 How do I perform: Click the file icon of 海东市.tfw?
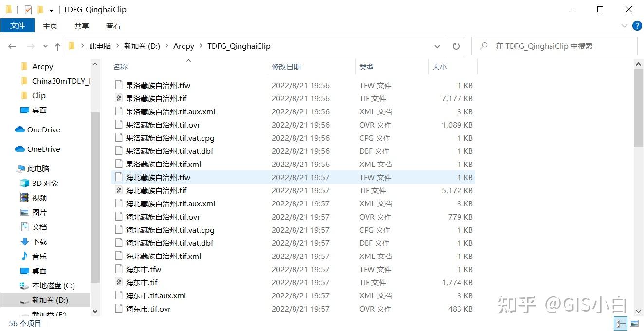[x=118, y=269]
